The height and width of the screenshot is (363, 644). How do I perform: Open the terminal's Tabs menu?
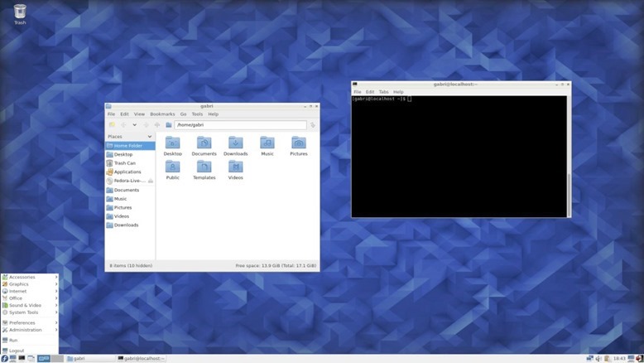pyautogui.click(x=383, y=92)
